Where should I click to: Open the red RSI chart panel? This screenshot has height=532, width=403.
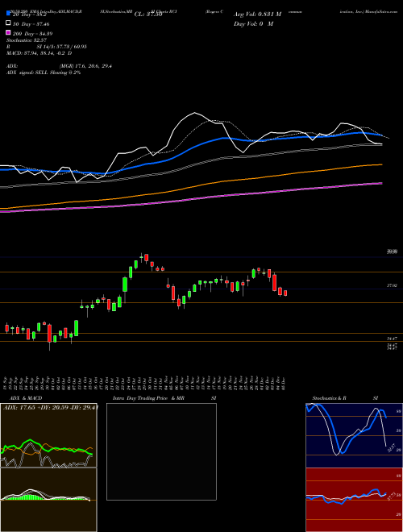pyautogui.click(x=354, y=500)
